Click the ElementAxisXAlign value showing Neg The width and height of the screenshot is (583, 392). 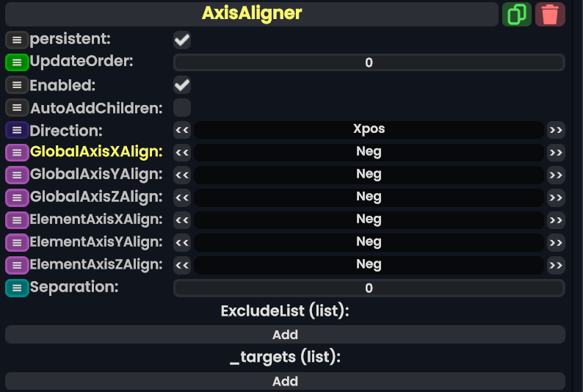click(369, 219)
